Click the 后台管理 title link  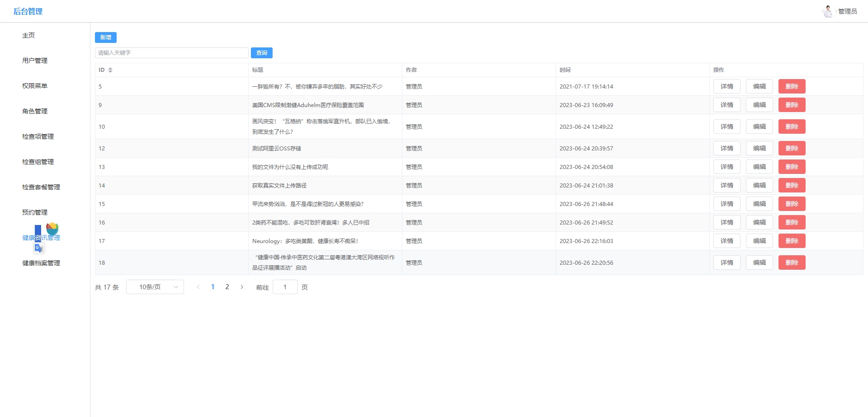pyautogui.click(x=28, y=11)
